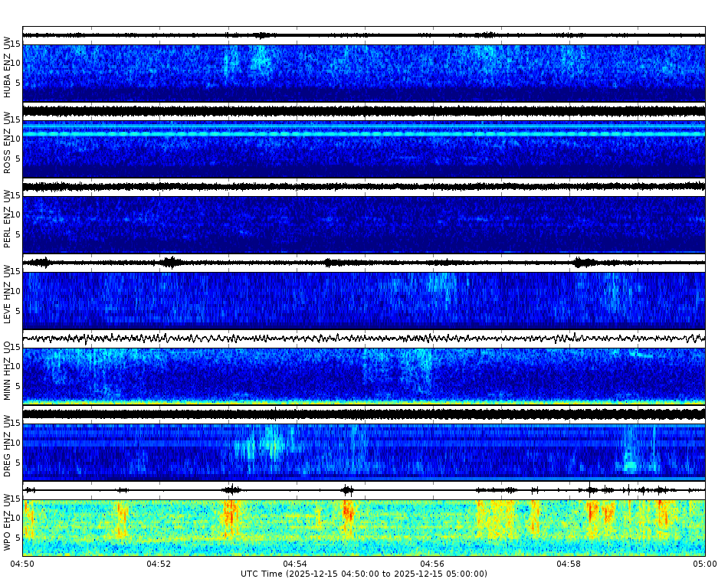Viewport: 728px width, 579px height.
Task: Select the LEVE HNZ UW station label
Action: (8, 295)
